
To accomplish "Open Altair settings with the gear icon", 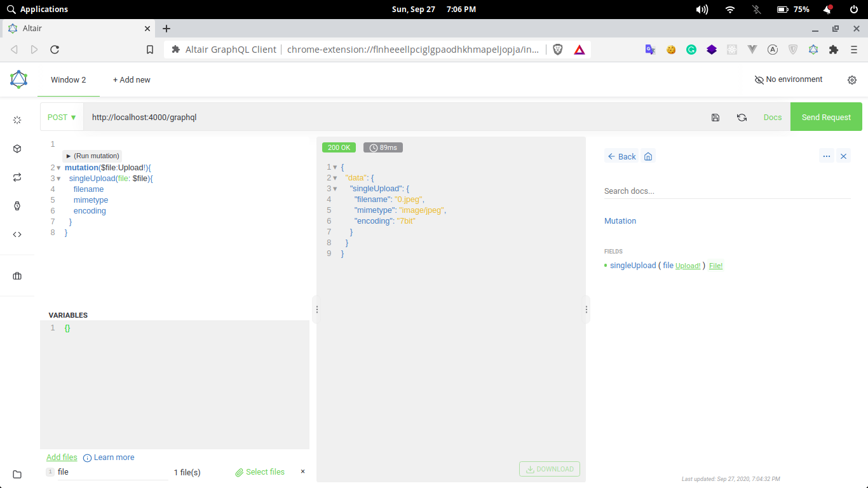I will point(852,79).
